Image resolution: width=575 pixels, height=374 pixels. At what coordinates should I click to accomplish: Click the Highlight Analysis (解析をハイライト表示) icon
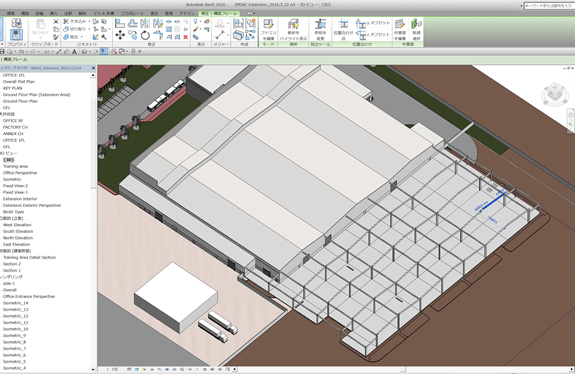coord(293,29)
